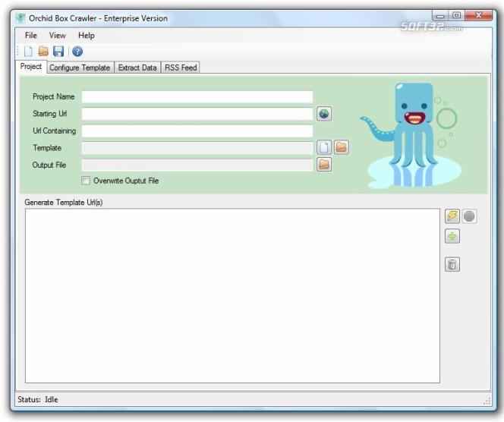Click the folder icon next to Template

coord(342,147)
